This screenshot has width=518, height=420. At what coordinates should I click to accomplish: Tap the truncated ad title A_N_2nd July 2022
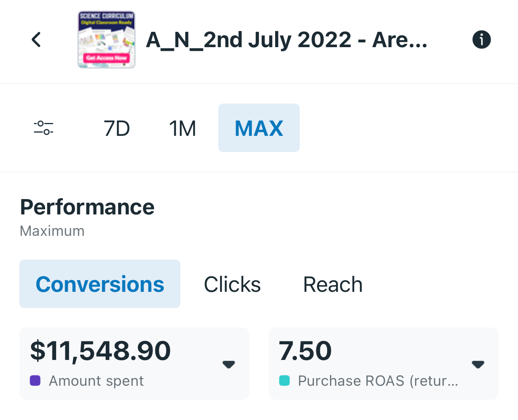[286, 40]
